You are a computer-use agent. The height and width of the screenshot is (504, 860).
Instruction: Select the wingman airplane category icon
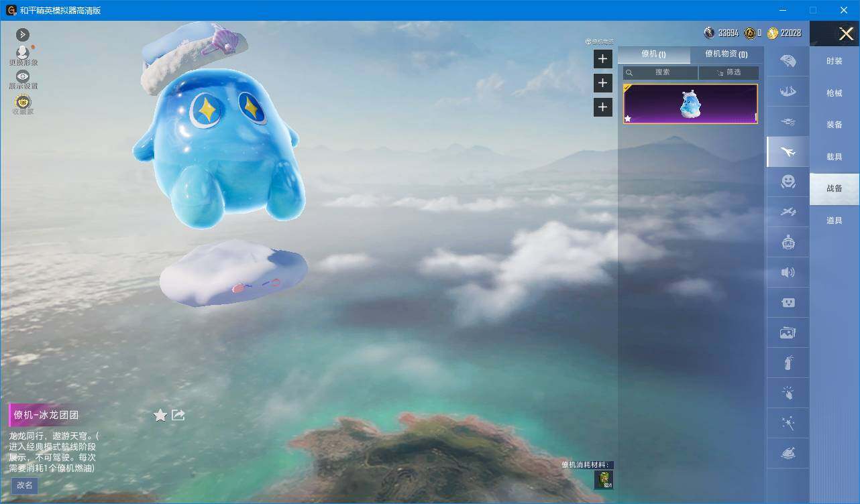[x=788, y=152]
